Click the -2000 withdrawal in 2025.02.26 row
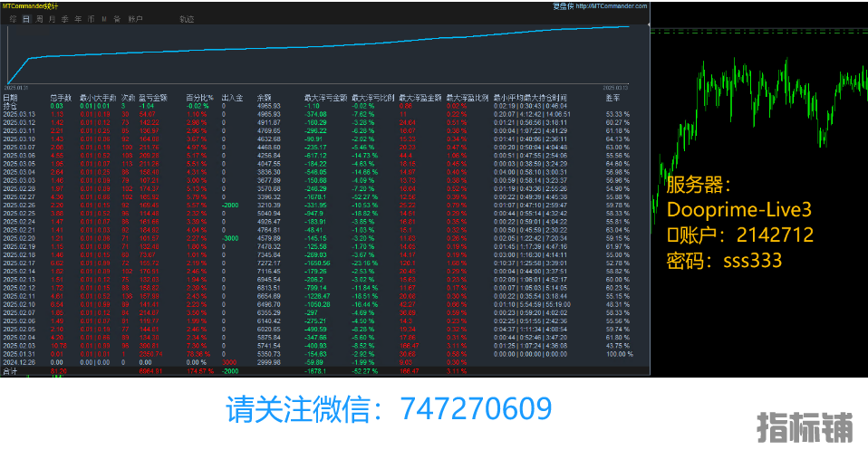 [x=230, y=206]
